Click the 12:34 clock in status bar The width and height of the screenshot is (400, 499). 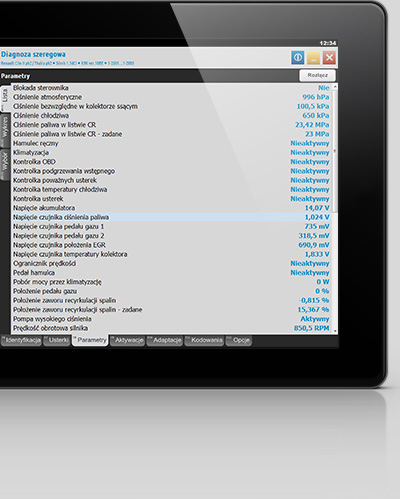[328, 43]
